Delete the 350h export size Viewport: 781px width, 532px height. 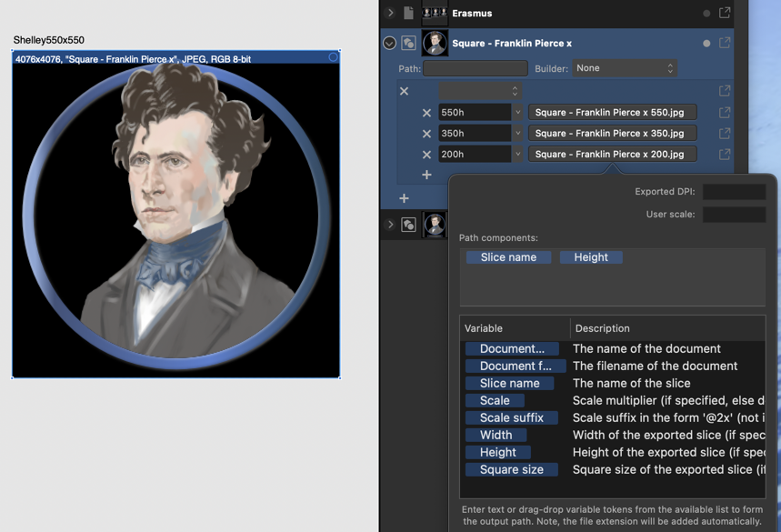click(426, 134)
